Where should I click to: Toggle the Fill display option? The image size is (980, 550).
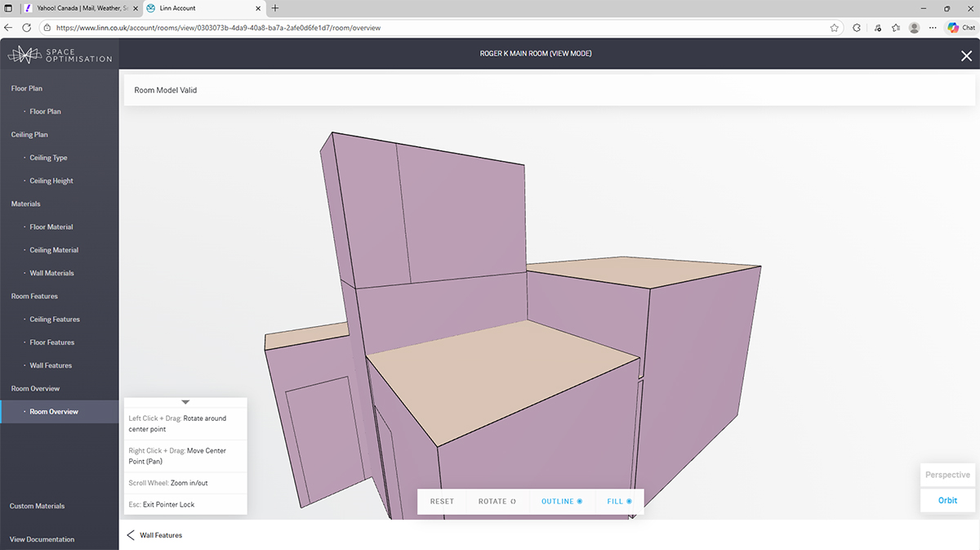(x=619, y=501)
